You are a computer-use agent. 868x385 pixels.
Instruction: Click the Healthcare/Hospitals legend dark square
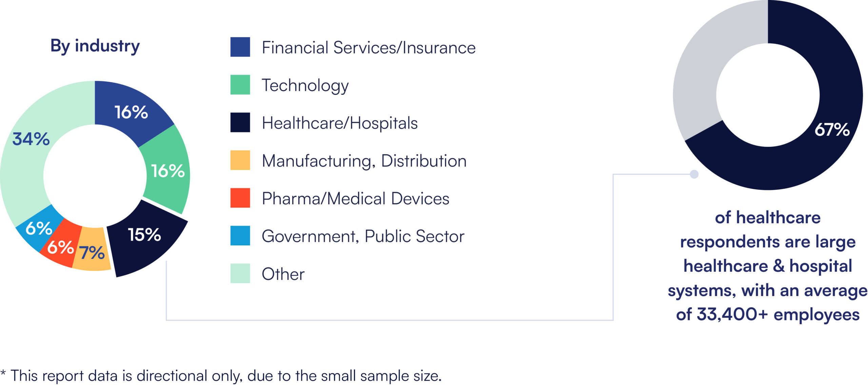click(240, 122)
